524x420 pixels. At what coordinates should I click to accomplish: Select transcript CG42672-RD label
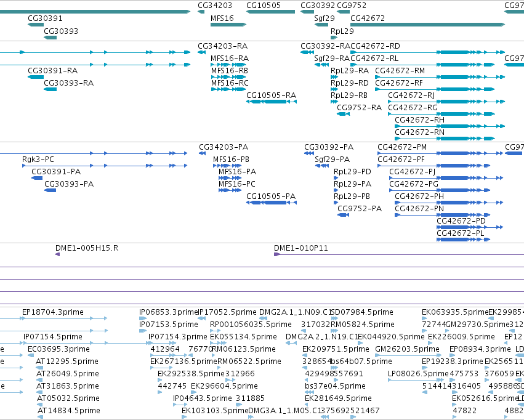(375, 46)
